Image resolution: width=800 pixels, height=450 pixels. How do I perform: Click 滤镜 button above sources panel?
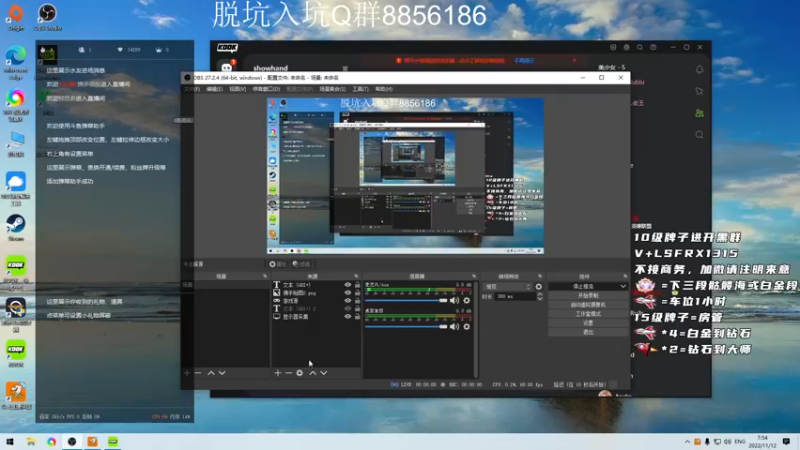click(x=301, y=264)
